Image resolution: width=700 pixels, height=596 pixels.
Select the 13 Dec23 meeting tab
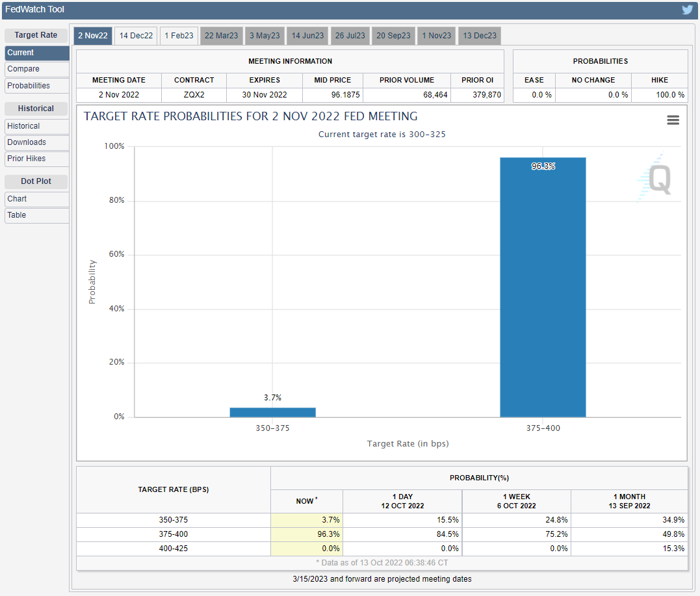click(x=480, y=36)
